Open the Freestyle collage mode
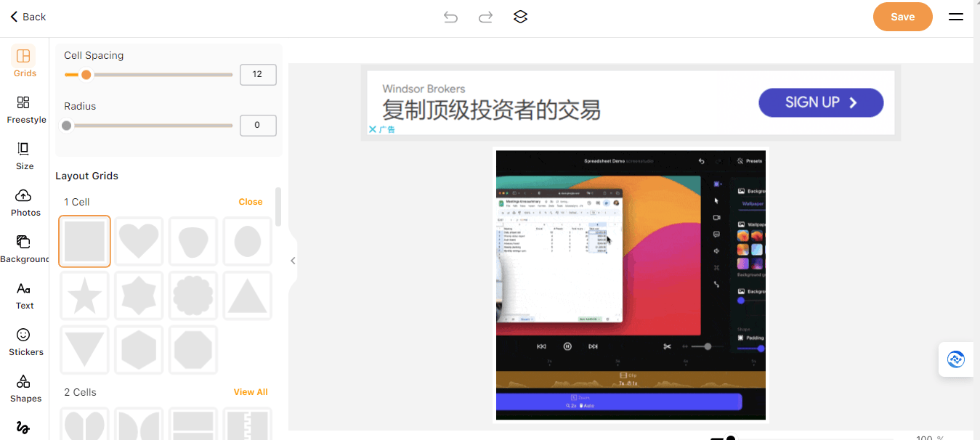This screenshot has height=440, width=980. (x=24, y=110)
